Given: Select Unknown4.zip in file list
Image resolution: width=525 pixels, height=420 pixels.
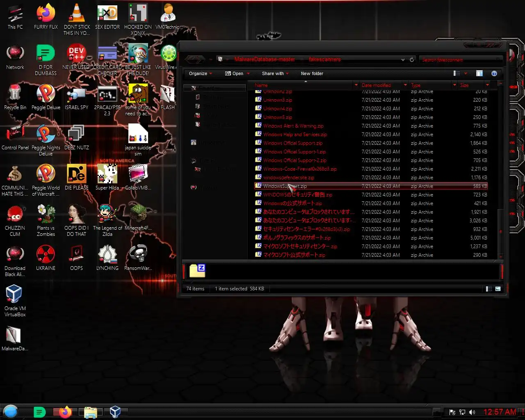Looking at the screenshot, I should coord(371,109).
